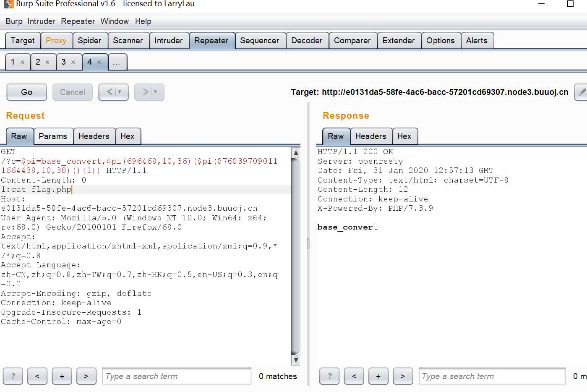The width and height of the screenshot is (587, 392).
Task: Open Headers tab in Response pane
Action: pyautogui.click(x=371, y=136)
